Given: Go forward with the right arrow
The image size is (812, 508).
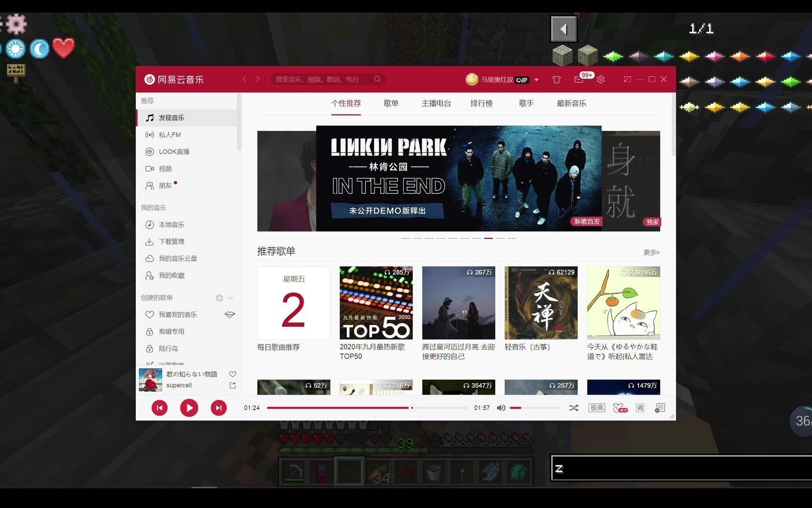Looking at the screenshot, I should [x=258, y=79].
